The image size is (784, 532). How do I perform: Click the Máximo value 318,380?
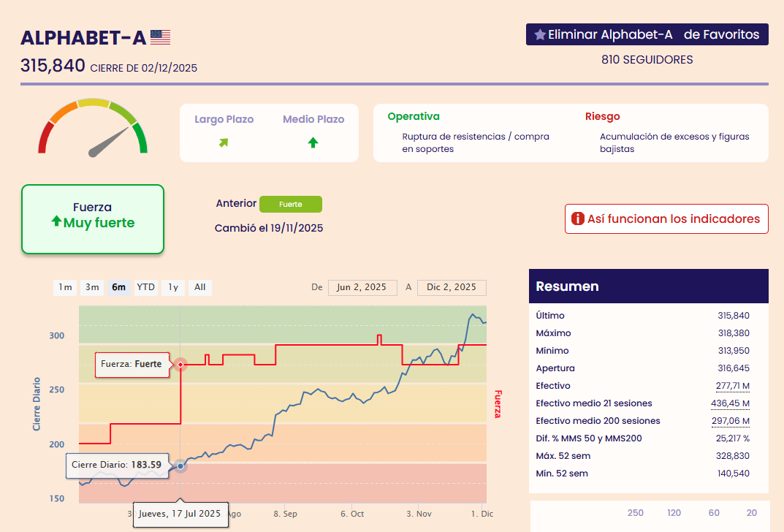point(734,333)
